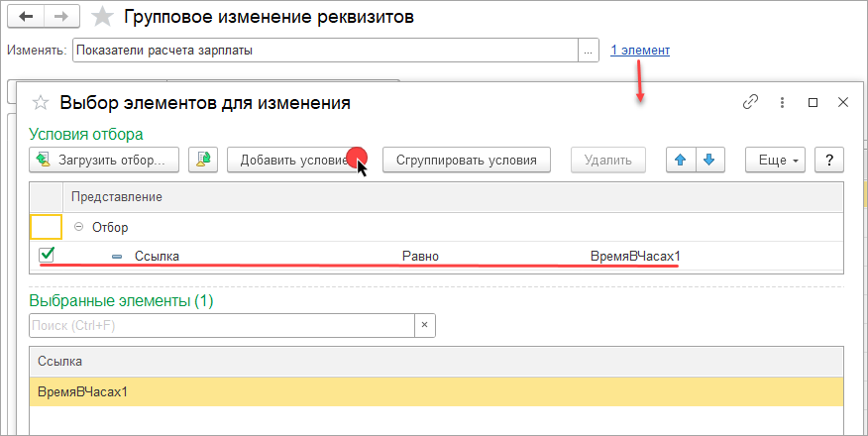Click the Равно comparison type cell
Screen dimensions: 868x436
pyautogui.click(x=420, y=257)
